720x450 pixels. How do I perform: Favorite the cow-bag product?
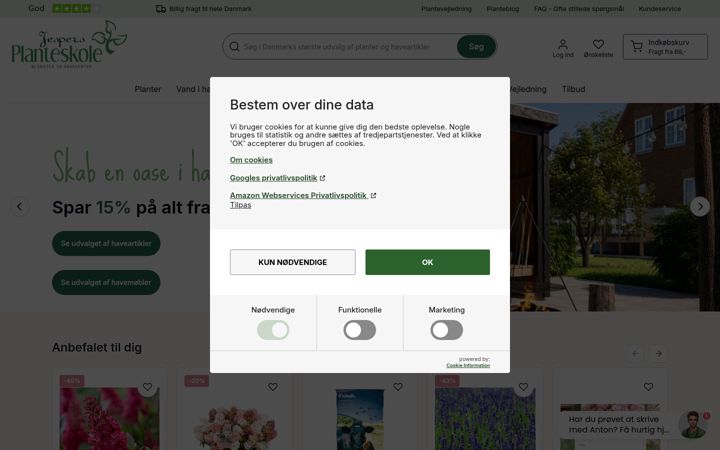398,387
